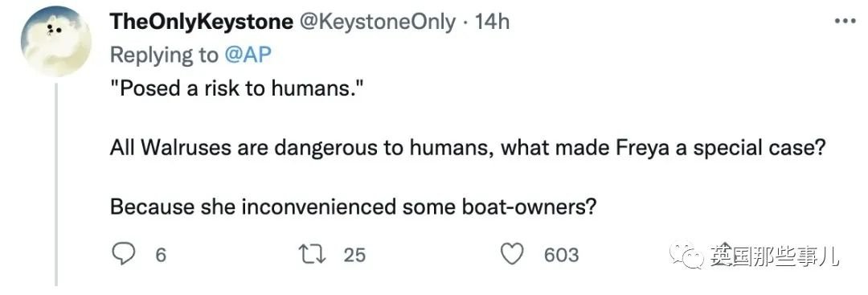Click the "Replying to" label text
Screen dimensions: 868x295
click(165, 55)
